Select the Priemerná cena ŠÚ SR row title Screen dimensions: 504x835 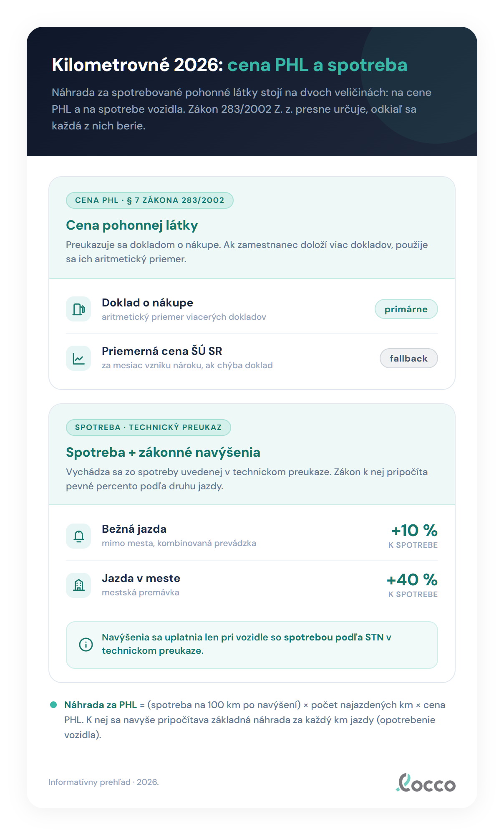pyautogui.click(x=162, y=351)
